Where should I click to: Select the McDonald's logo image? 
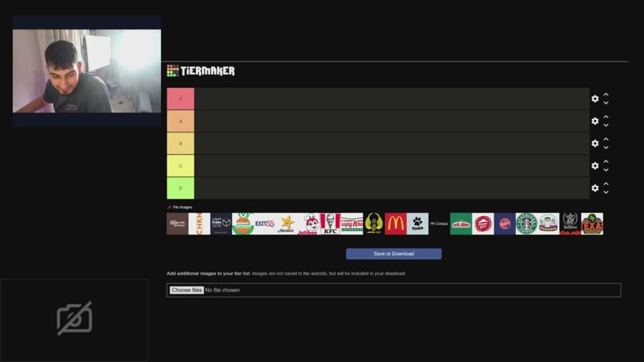(x=396, y=224)
